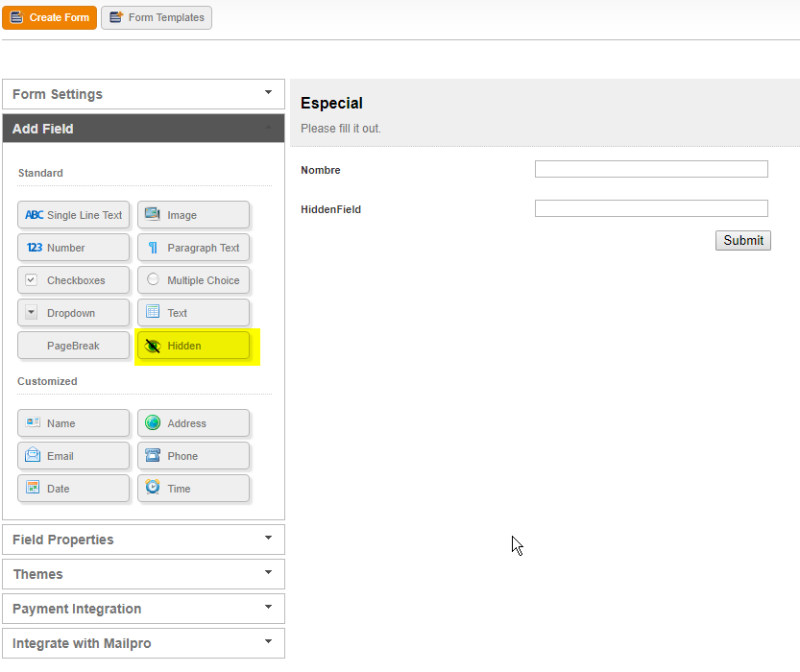Add a Name field

pyautogui.click(x=73, y=423)
